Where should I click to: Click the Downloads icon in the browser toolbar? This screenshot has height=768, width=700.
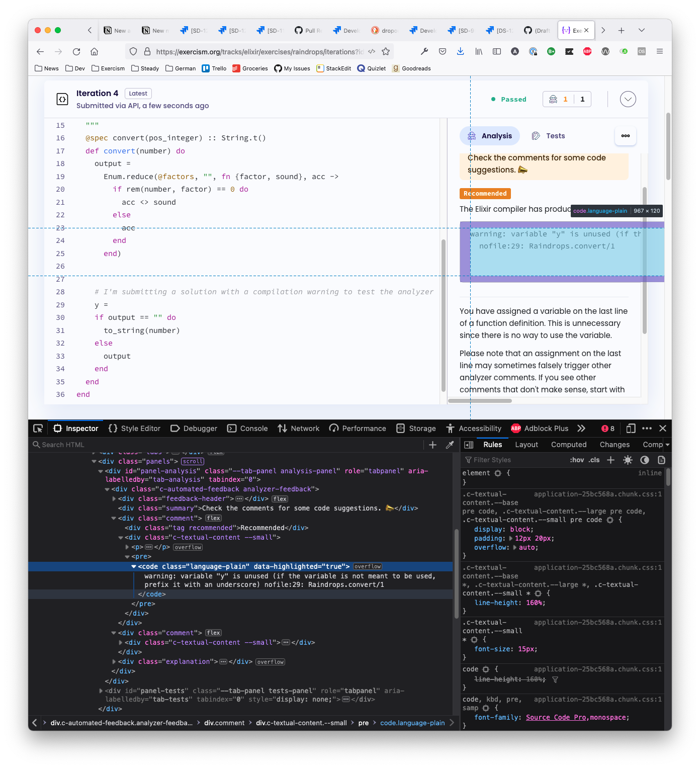(460, 51)
